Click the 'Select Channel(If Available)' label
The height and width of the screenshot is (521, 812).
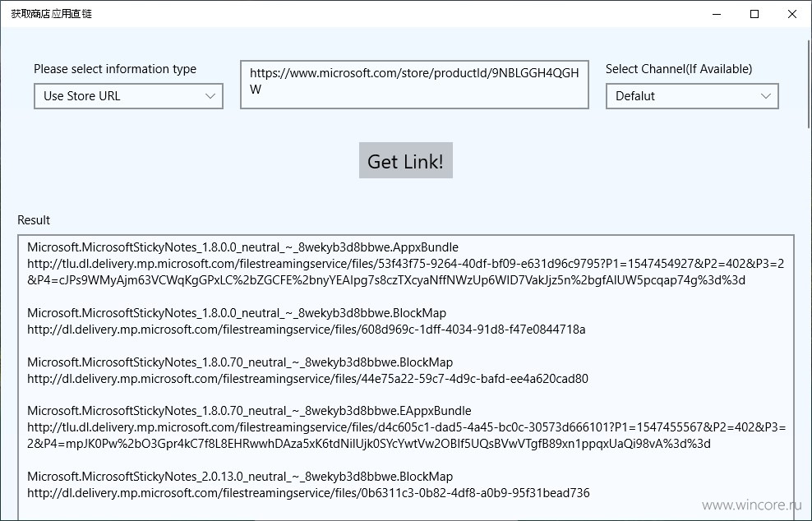[679, 69]
